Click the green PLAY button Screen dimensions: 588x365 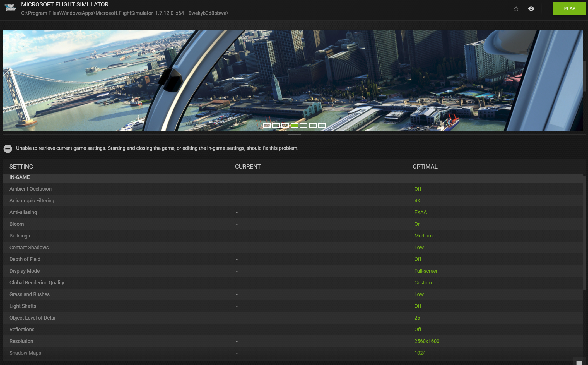(x=569, y=9)
